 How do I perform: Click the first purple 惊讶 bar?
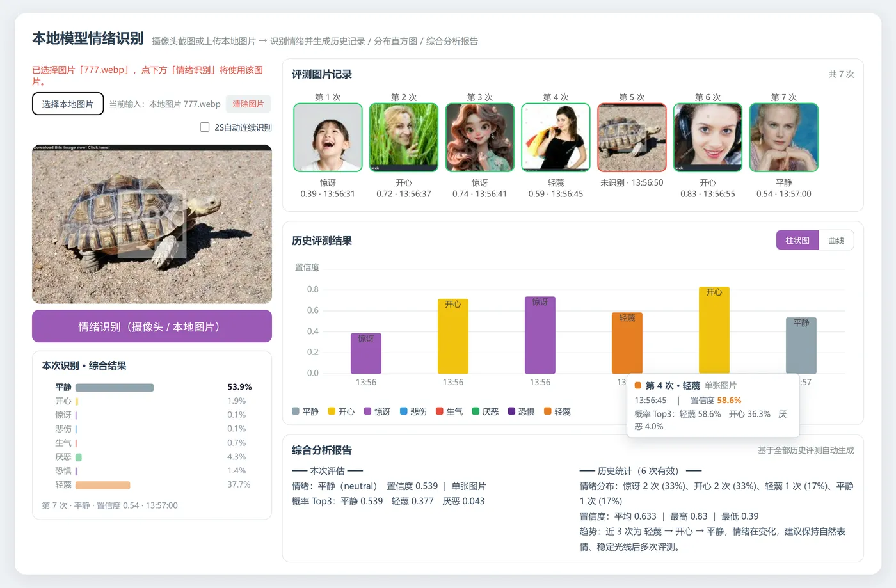tap(366, 353)
